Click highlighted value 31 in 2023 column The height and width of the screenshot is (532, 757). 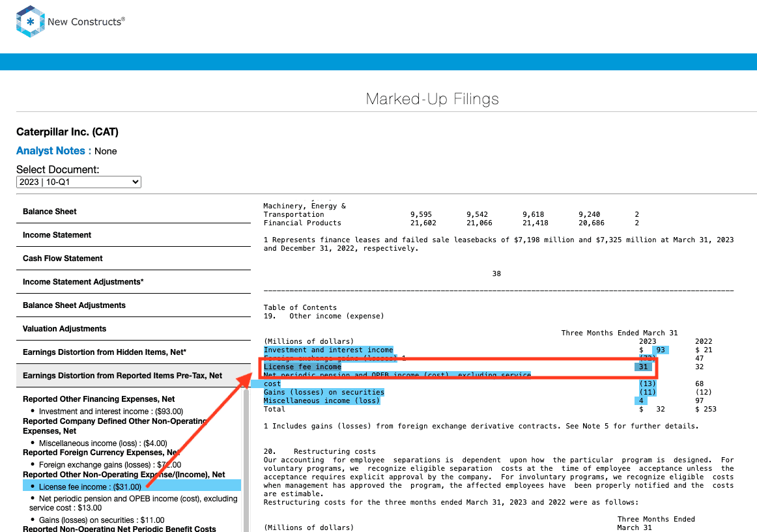[643, 367]
